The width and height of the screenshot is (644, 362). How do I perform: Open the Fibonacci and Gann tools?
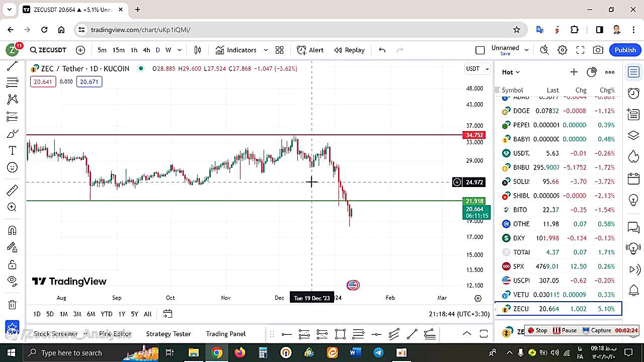click(13, 82)
